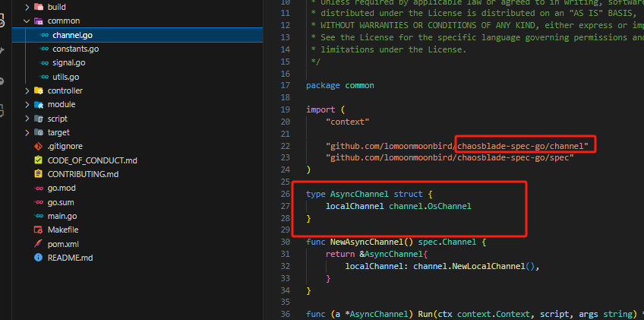This screenshot has width=644, height=320.
Task: Open the Makefile
Action: (63, 230)
